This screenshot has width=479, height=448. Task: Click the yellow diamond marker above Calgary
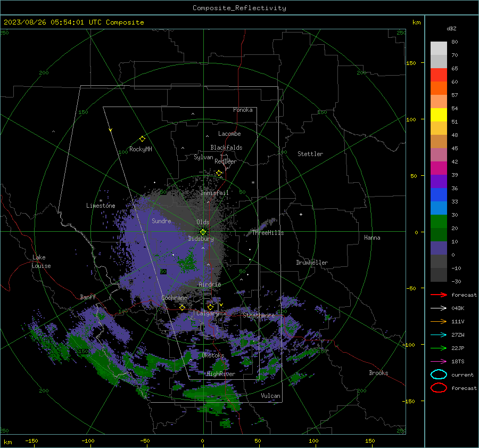click(x=210, y=307)
